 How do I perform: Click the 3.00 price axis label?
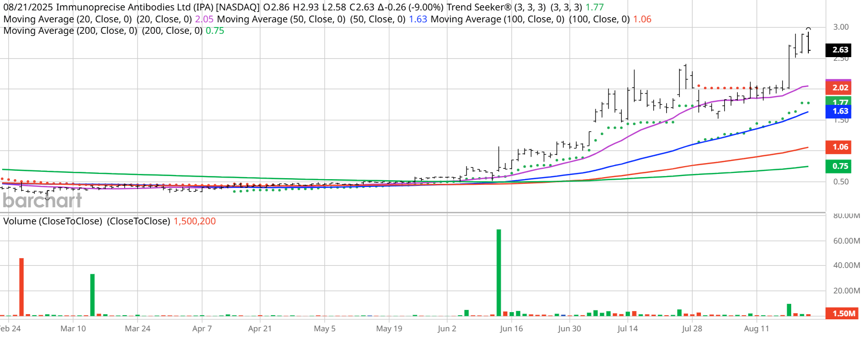[x=841, y=27]
